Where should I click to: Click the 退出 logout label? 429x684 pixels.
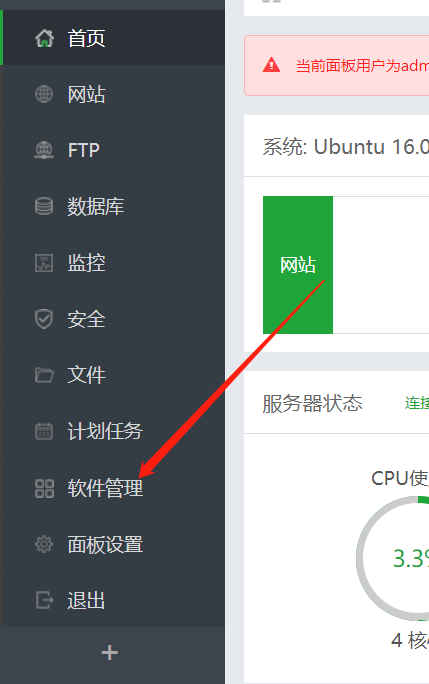[86, 600]
